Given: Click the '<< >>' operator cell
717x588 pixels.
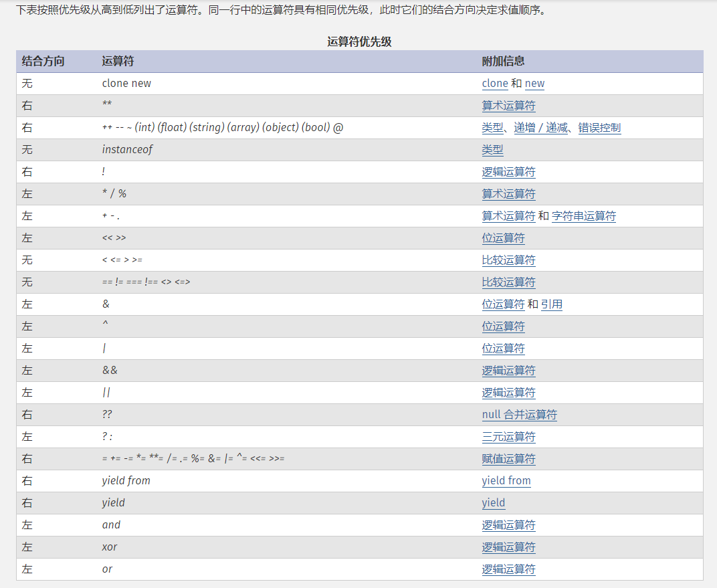Looking at the screenshot, I should click(114, 238).
